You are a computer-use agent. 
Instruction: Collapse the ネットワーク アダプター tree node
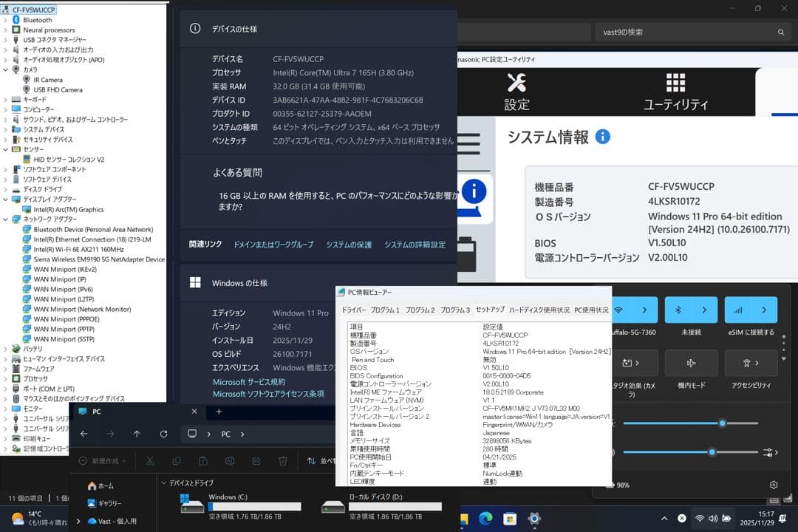[4, 220]
